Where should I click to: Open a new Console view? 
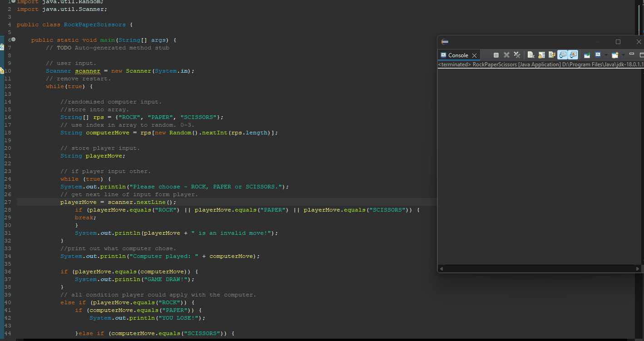click(x=615, y=54)
